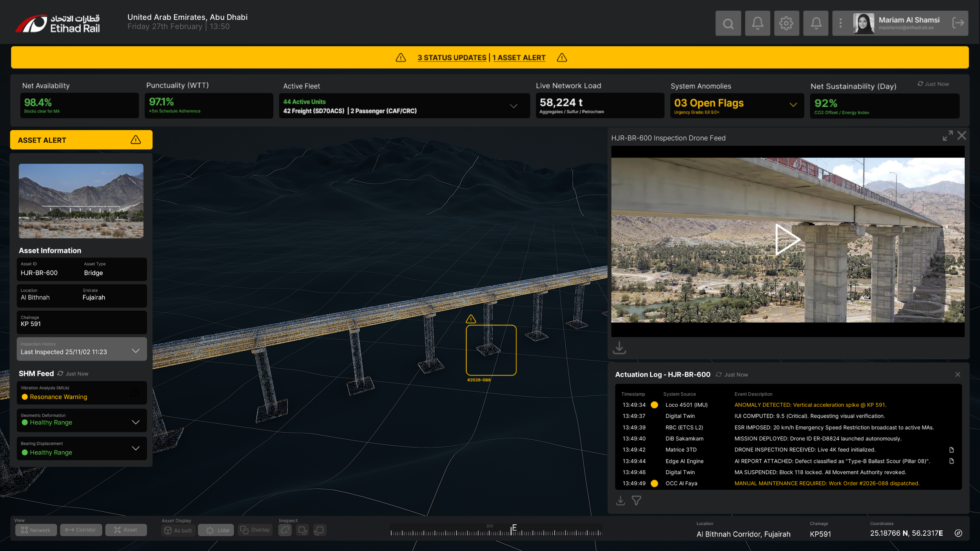Click the coordinates compass icon

click(958, 533)
